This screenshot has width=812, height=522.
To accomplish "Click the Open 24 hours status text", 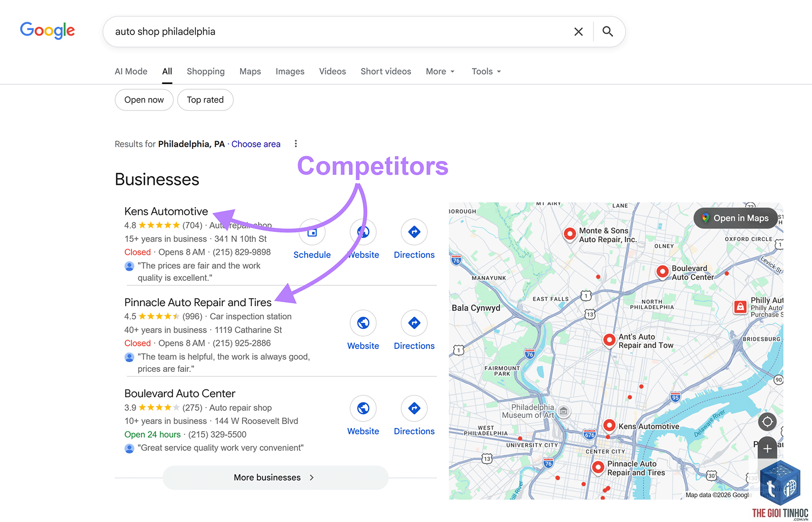I will click(152, 435).
